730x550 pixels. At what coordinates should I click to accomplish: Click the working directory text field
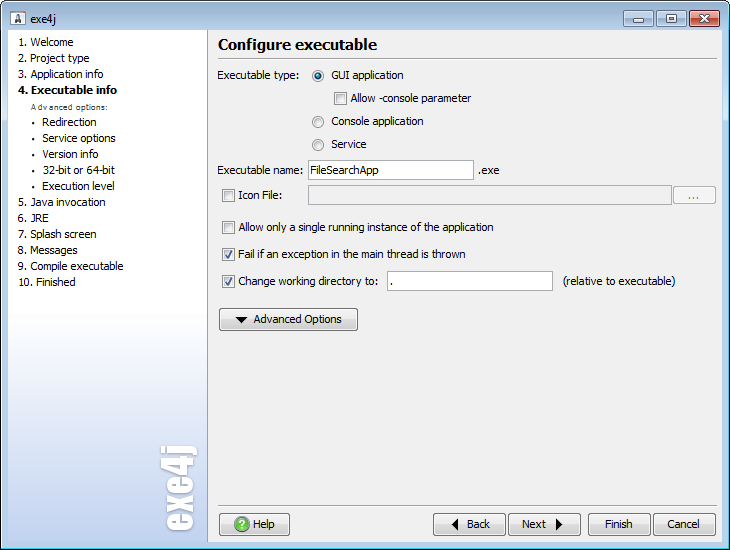pos(470,281)
